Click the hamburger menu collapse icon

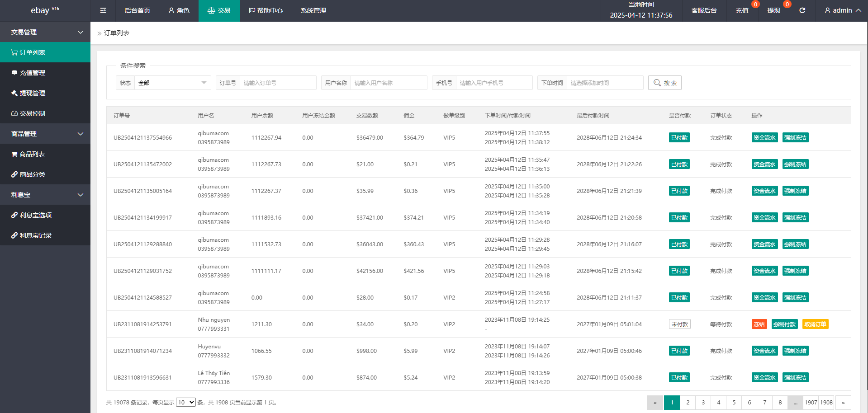coord(103,10)
